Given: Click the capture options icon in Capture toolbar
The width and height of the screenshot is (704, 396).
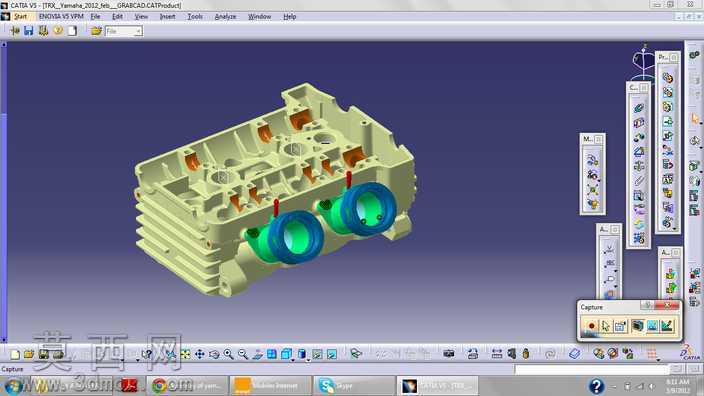Looking at the screenshot, I should coord(620,326).
